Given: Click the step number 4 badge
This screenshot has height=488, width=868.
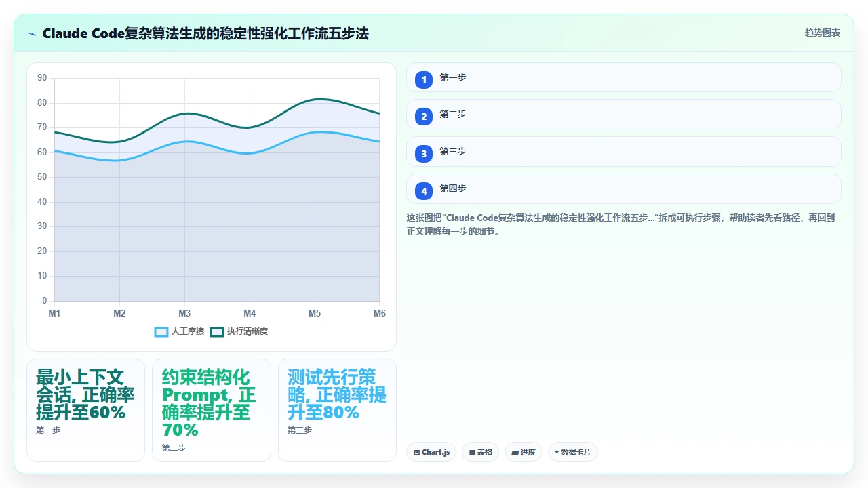Looking at the screenshot, I should point(424,191).
